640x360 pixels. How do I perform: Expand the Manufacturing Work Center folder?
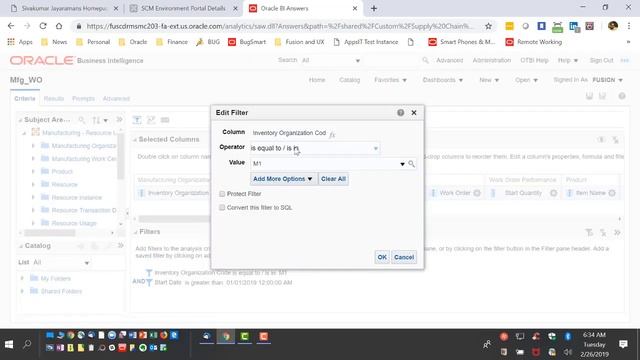pos(33,159)
